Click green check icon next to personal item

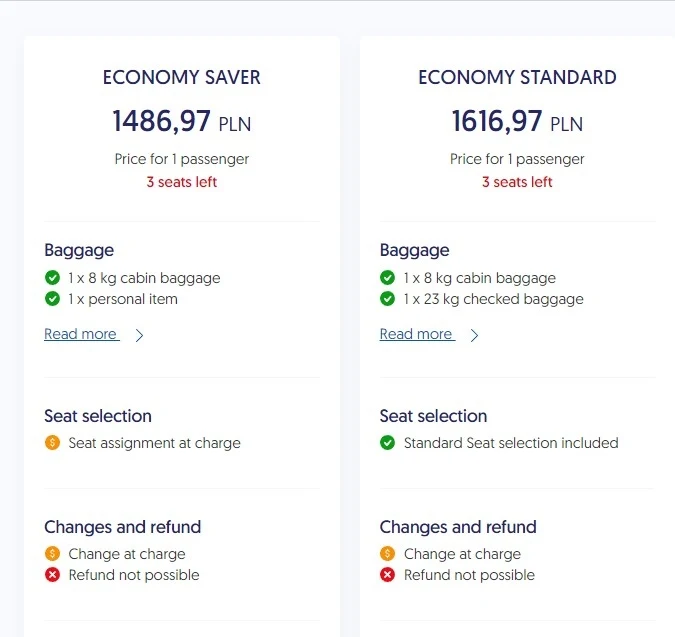point(52,299)
